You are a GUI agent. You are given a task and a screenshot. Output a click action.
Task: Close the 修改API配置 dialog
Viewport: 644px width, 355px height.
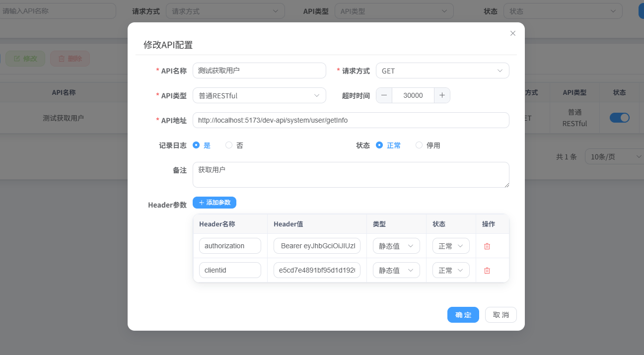512,33
